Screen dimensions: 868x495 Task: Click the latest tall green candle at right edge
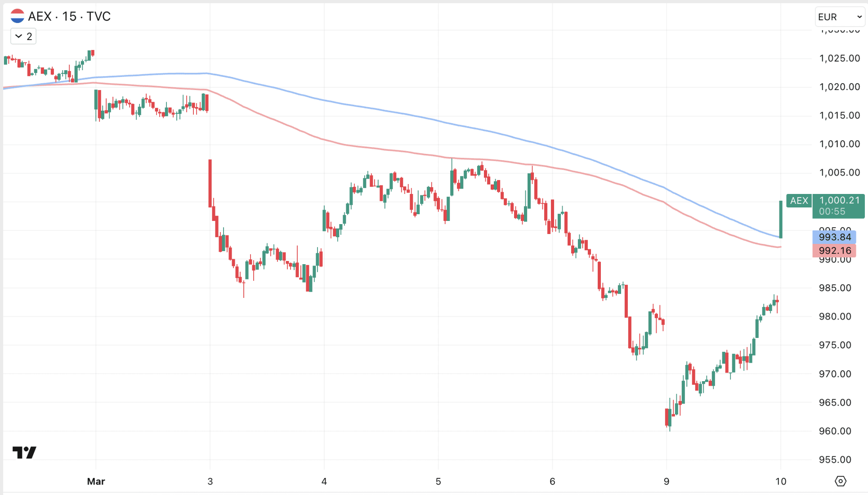[781, 219]
